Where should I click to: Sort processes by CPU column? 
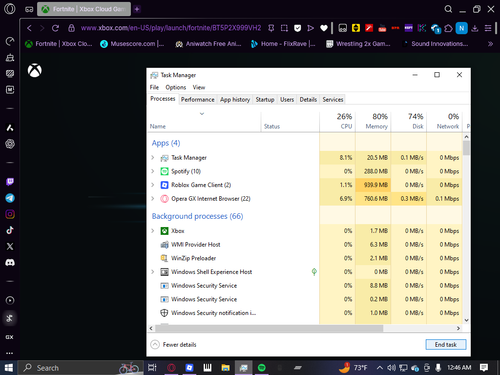tap(338, 121)
